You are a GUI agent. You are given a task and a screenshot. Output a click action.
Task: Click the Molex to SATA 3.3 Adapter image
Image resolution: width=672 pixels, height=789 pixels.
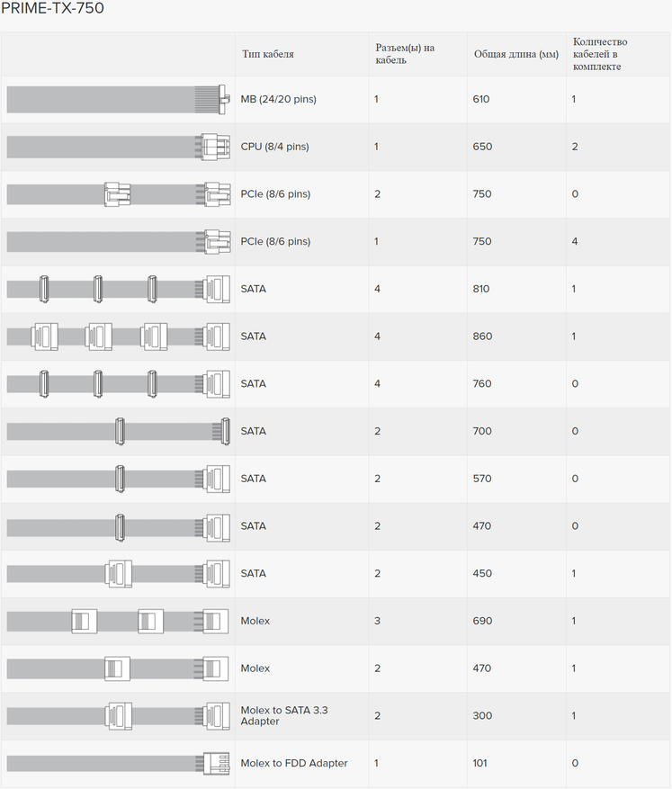click(118, 716)
